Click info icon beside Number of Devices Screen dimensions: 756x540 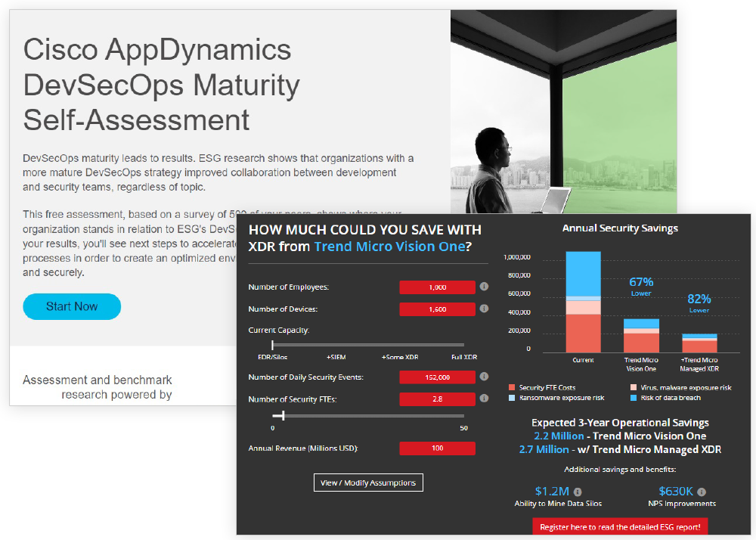pos(484,309)
